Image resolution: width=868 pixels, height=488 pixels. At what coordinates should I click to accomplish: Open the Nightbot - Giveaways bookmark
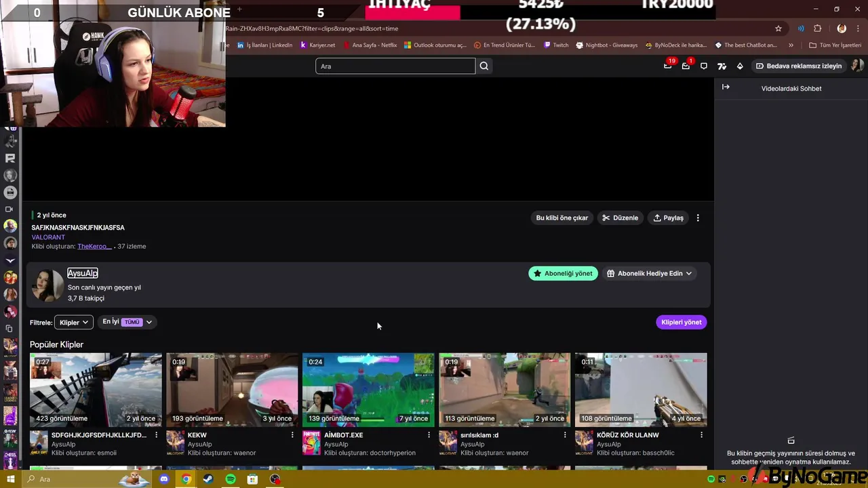click(x=607, y=45)
